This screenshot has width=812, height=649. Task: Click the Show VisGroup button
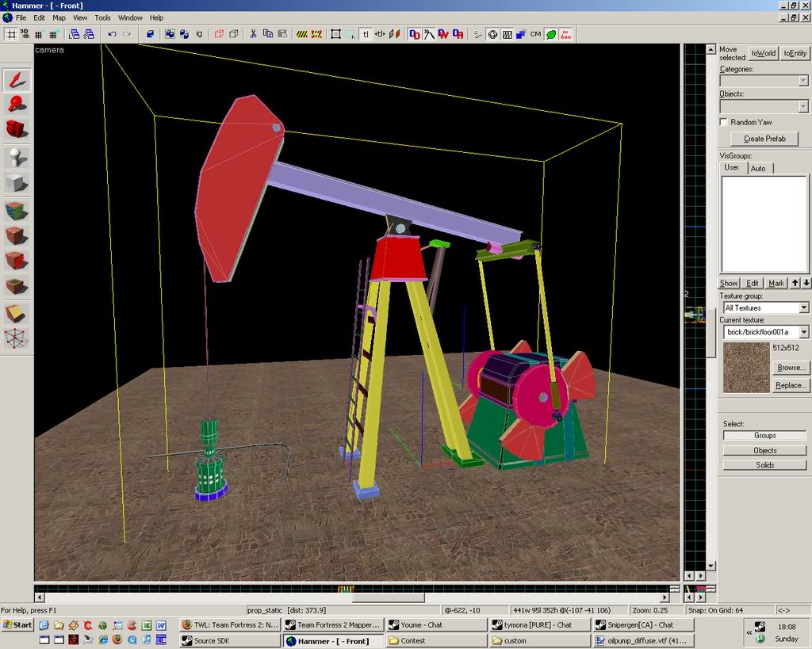(729, 283)
